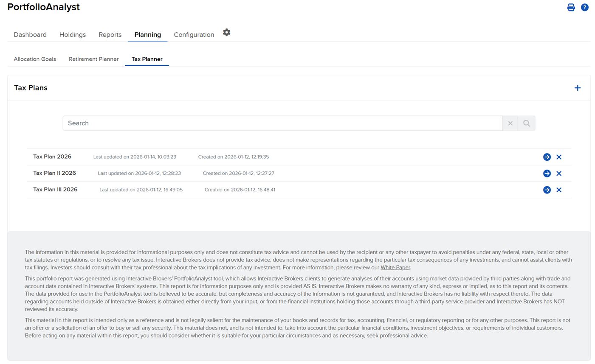Click the search magnifier icon
The height and width of the screenshot is (364, 595).
[527, 123]
